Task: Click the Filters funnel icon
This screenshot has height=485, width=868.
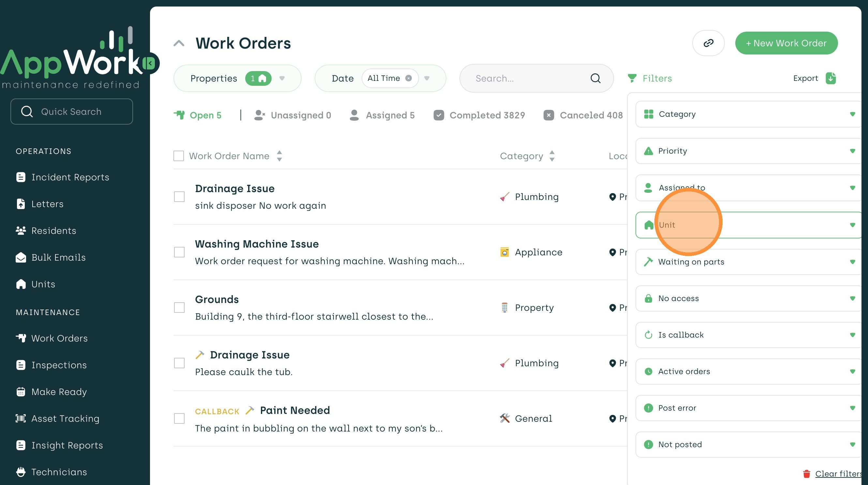Action: 632,78
